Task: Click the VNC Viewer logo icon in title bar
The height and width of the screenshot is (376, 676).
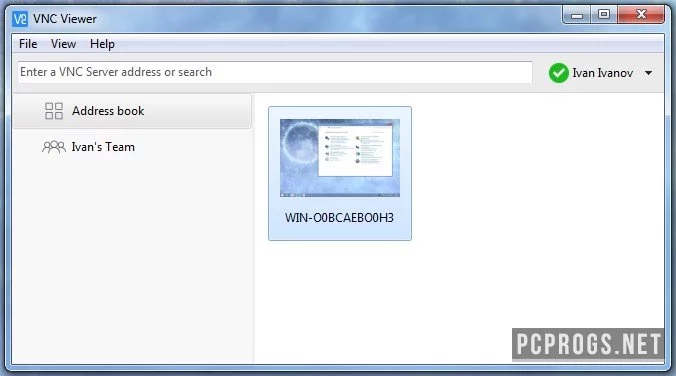Action: 20,19
